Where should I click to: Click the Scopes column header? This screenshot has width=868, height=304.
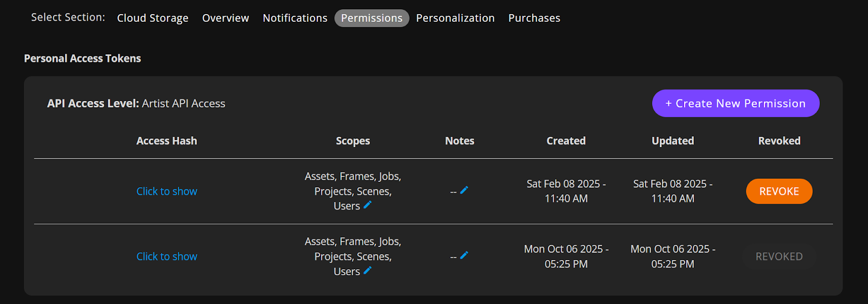coord(353,141)
